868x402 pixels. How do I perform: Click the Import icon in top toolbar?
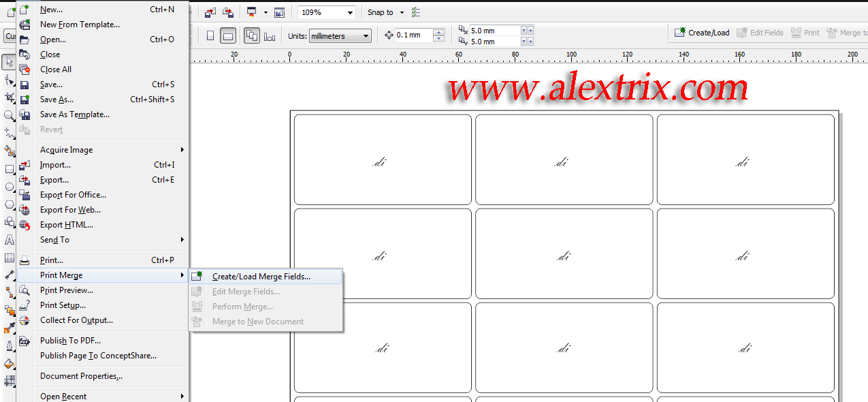click(210, 12)
